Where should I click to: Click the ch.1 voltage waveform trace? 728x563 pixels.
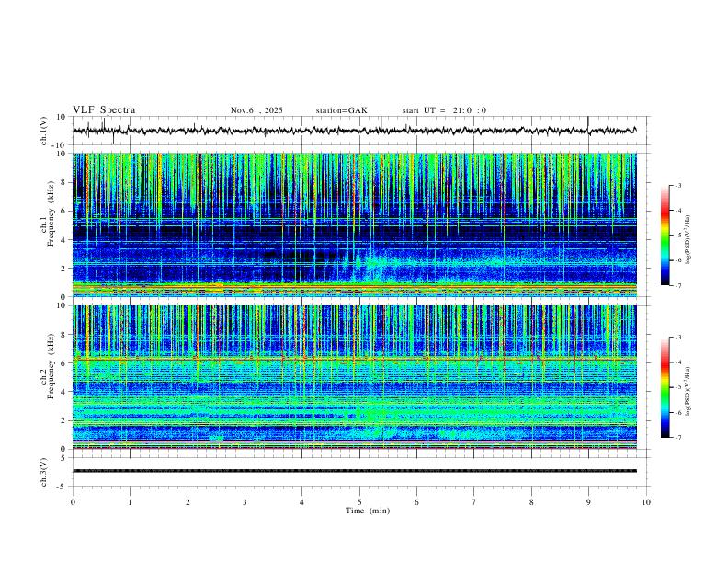(x=354, y=131)
